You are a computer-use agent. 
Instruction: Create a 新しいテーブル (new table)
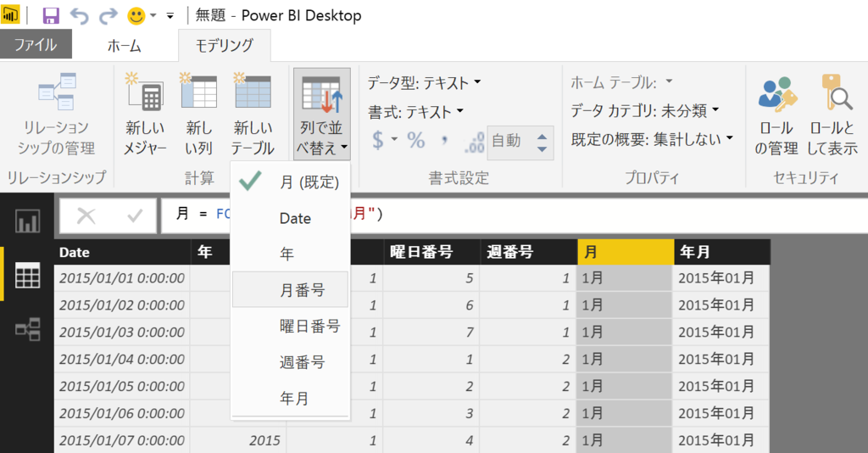[253, 114]
